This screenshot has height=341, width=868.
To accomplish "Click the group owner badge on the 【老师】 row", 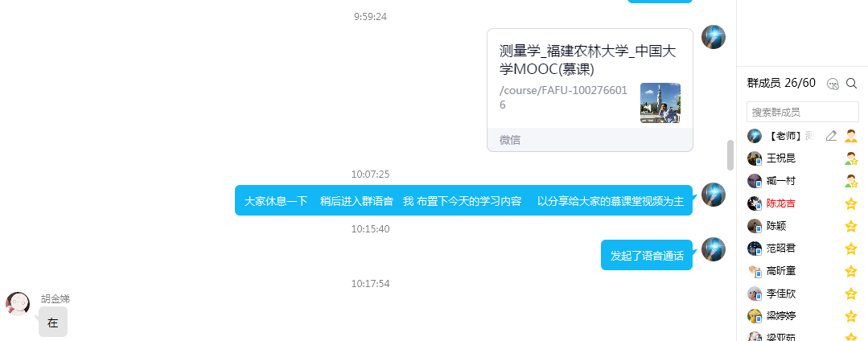I will pyautogui.click(x=851, y=136).
